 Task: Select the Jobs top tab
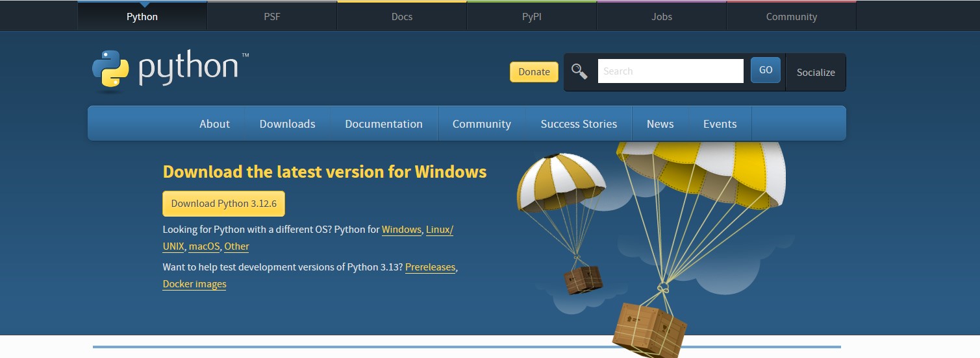click(662, 17)
